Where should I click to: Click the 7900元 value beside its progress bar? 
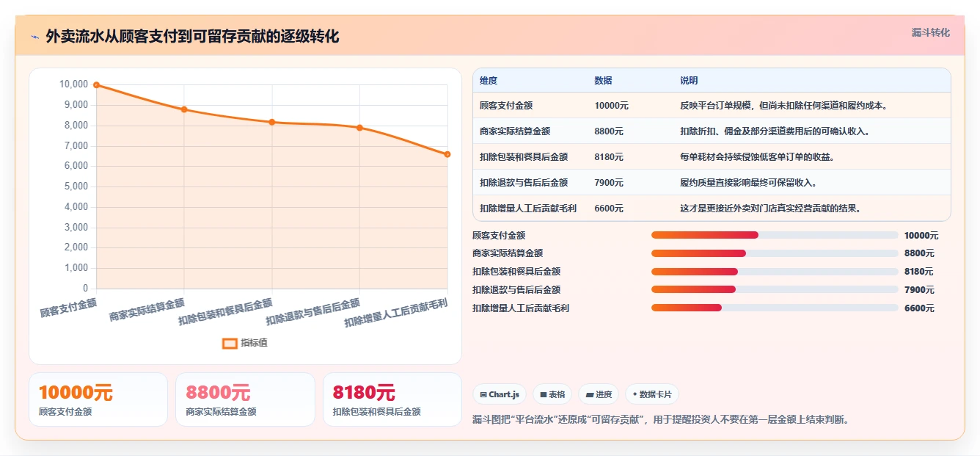click(919, 290)
